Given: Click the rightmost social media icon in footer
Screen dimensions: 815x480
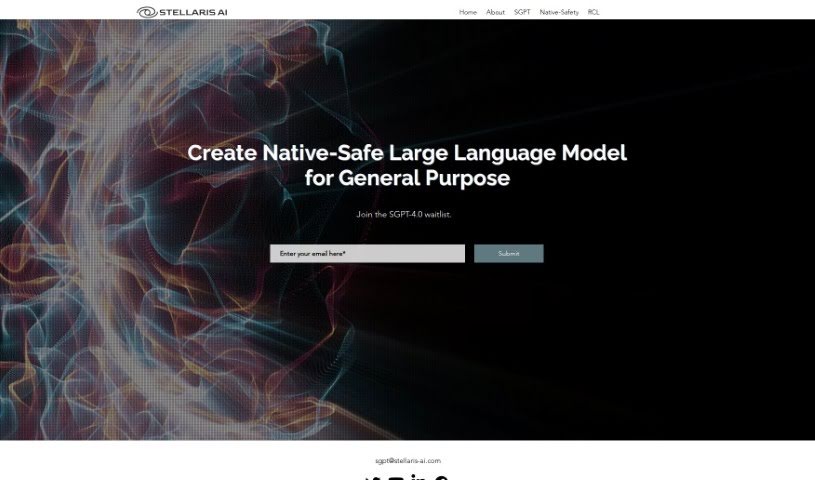Looking at the screenshot, I should pyautogui.click(x=441, y=477).
